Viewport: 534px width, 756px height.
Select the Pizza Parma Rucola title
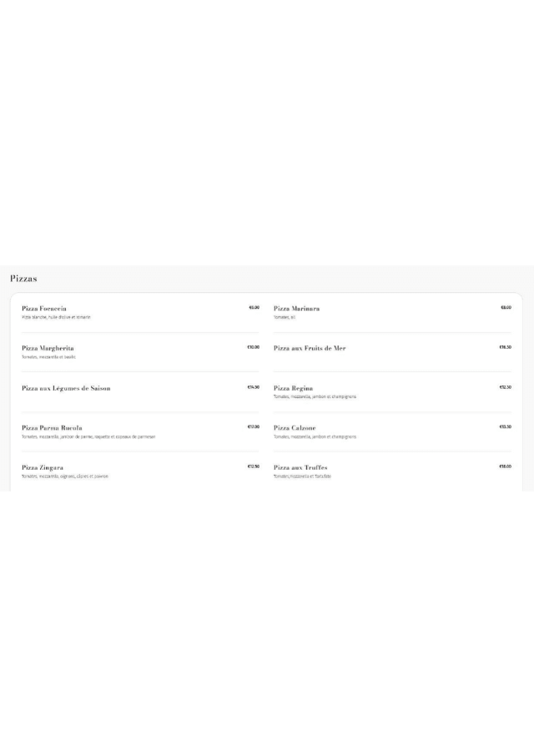pyautogui.click(x=52, y=428)
